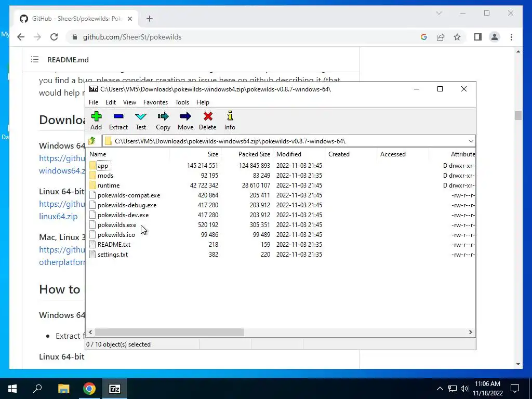Screen dimensions: 532x399
Task: Open the notification center
Action: 515,389
